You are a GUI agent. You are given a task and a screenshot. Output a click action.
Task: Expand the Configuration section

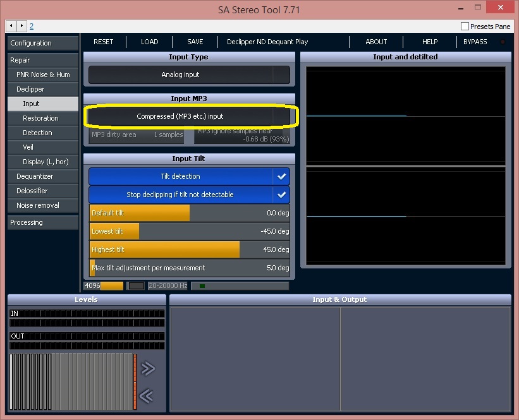point(43,43)
